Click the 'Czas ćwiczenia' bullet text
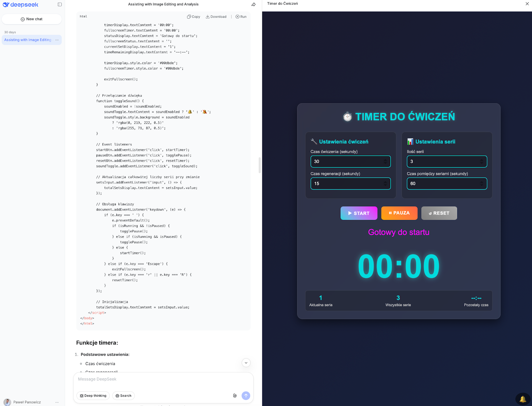 (x=100, y=364)
